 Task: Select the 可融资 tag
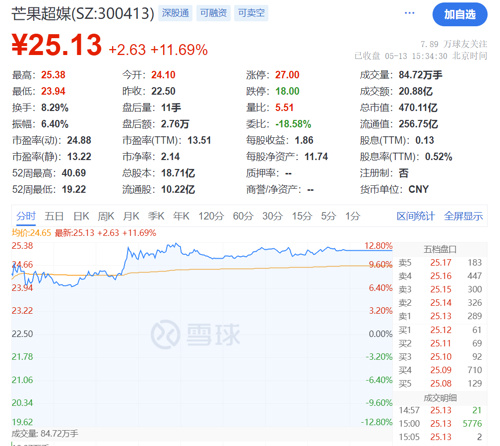tap(213, 13)
